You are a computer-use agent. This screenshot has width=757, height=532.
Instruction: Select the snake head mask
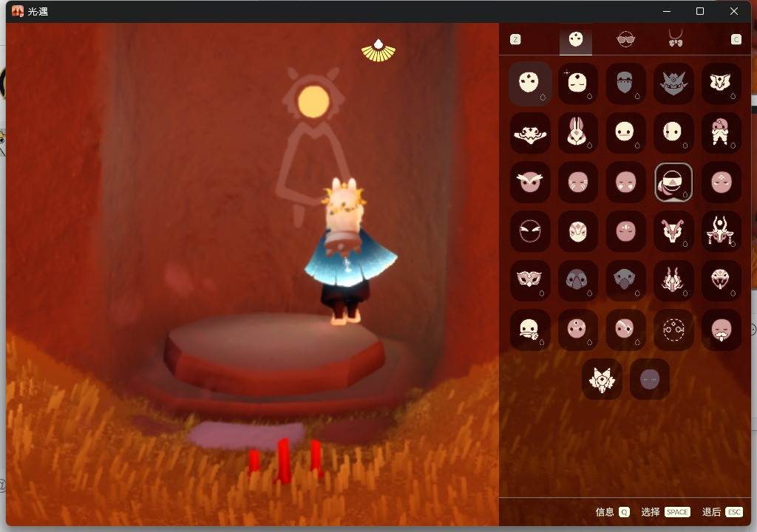pyautogui.click(x=721, y=281)
